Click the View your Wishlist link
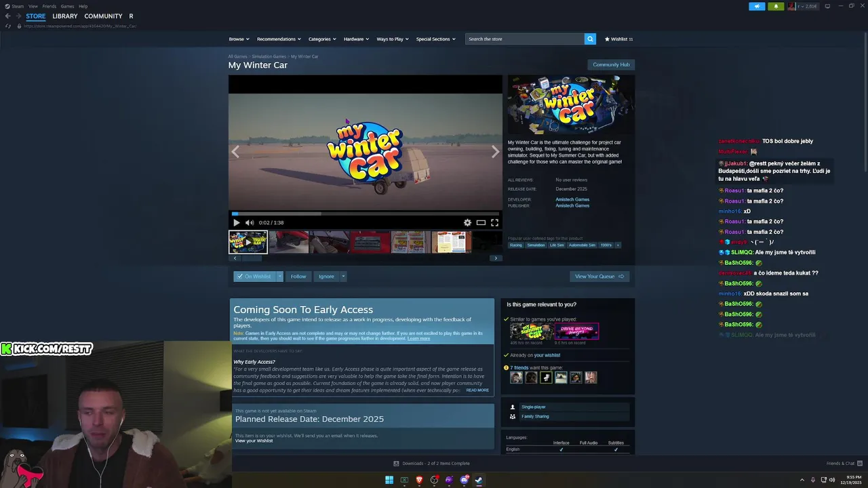 (x=254, y=441)
